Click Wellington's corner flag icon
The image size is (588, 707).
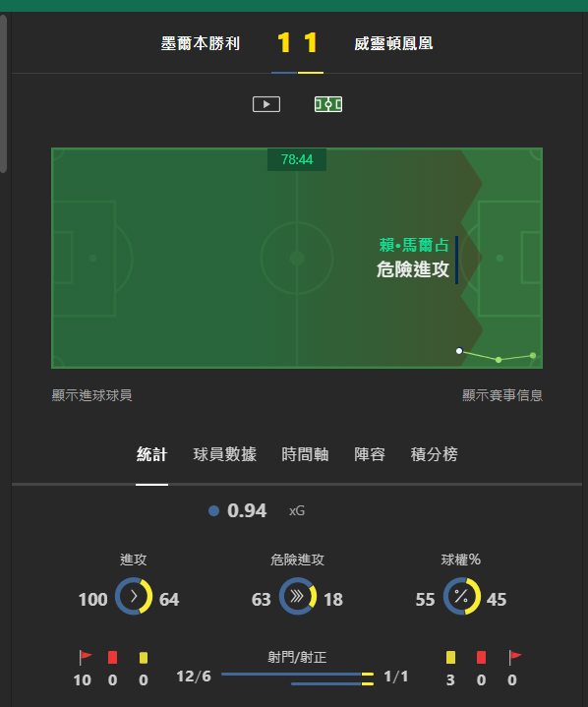point(514,658)
